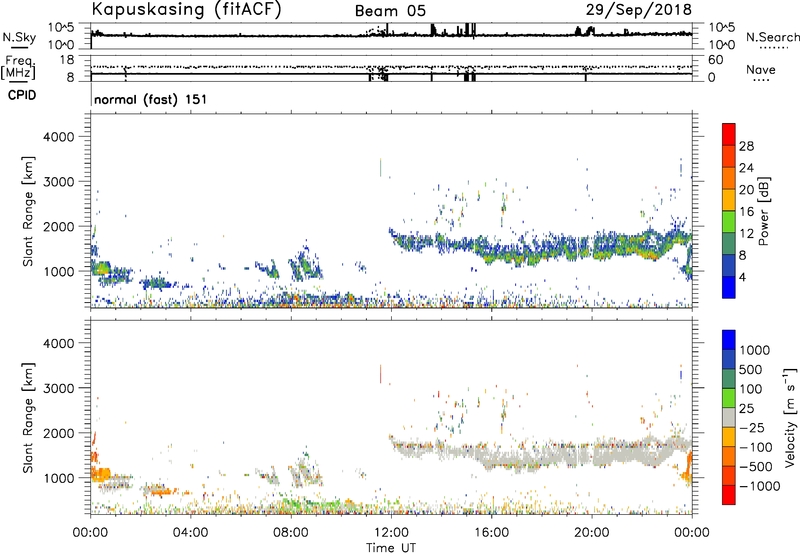Click the '-500' velocity colorbar tick
The height and width of the screenshot is (554, 800).
click(x=756, y=466)
